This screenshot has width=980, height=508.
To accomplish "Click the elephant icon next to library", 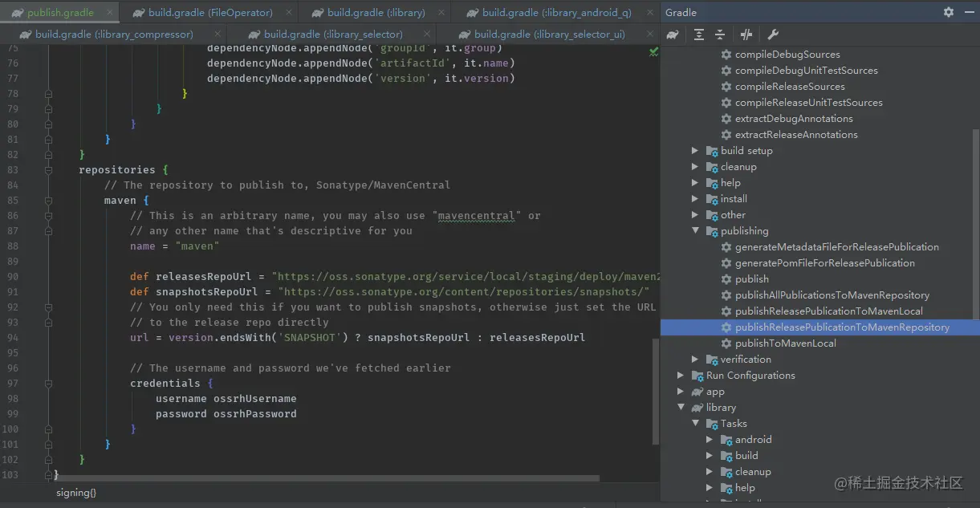I will [697, 408].
